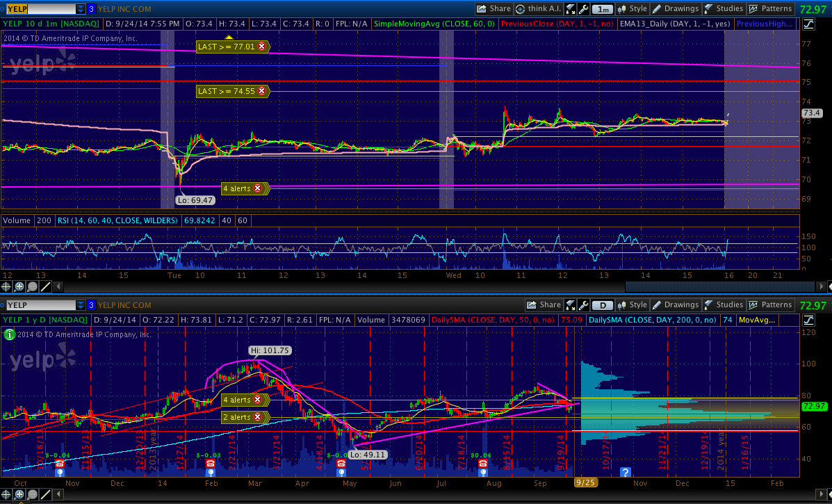Click the earnings phone icon near Nov
The image size is (832, 504).
59,464
